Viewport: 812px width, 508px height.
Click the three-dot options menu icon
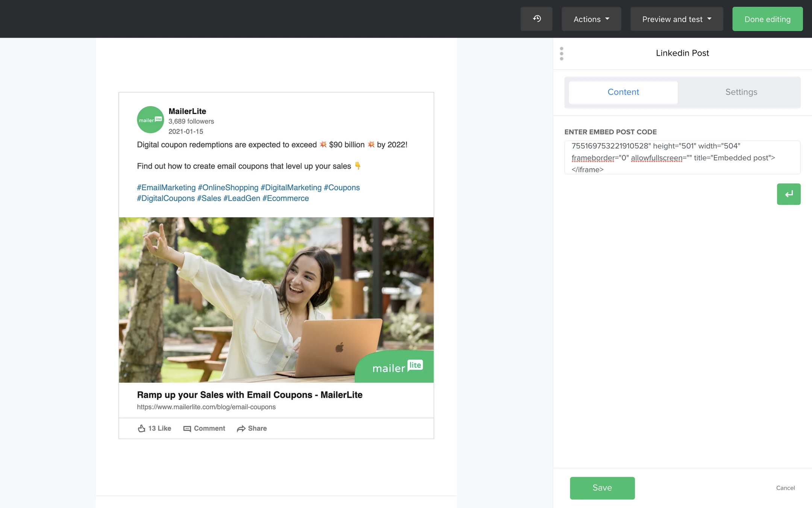(561, 53)
